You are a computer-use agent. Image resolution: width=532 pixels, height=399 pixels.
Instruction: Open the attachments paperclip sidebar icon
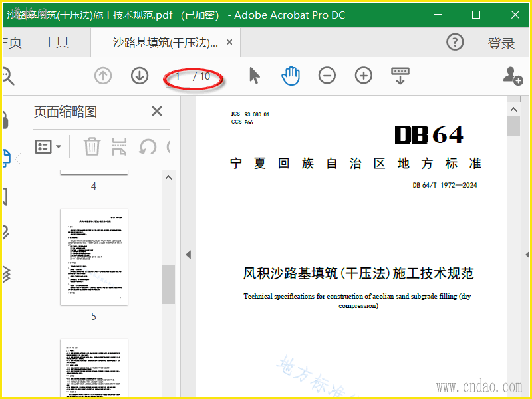6,232
